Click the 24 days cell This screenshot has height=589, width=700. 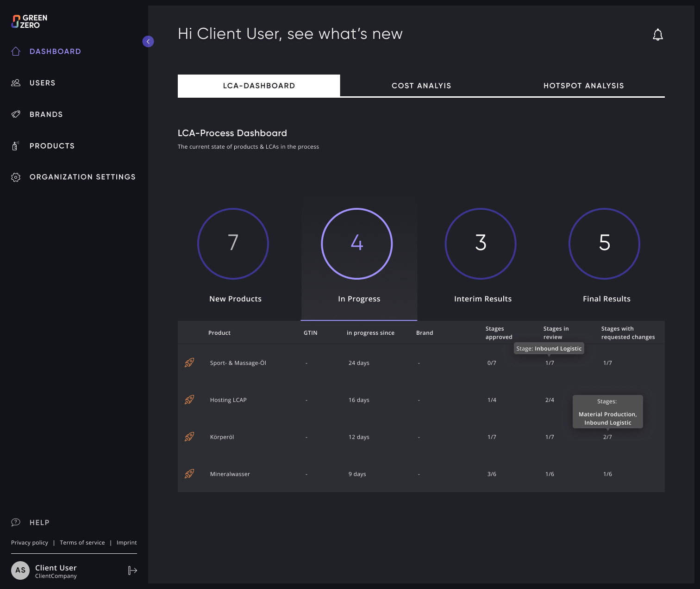tap(359, 363)
